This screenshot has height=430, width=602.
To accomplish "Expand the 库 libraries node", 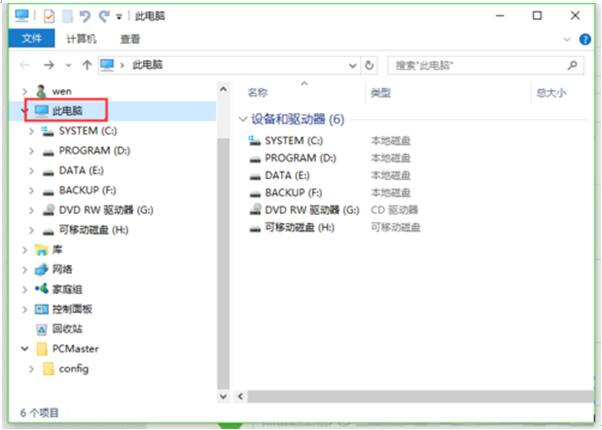I will 25,250.
